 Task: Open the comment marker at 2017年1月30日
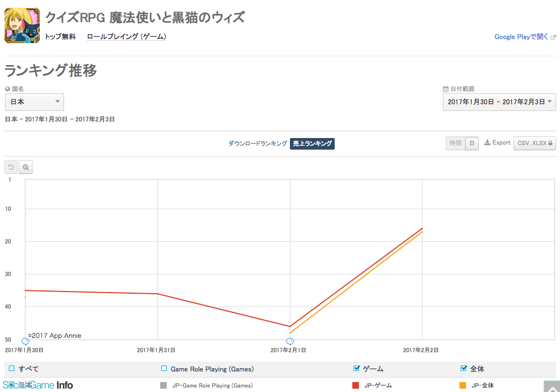(x=25, y=341)
